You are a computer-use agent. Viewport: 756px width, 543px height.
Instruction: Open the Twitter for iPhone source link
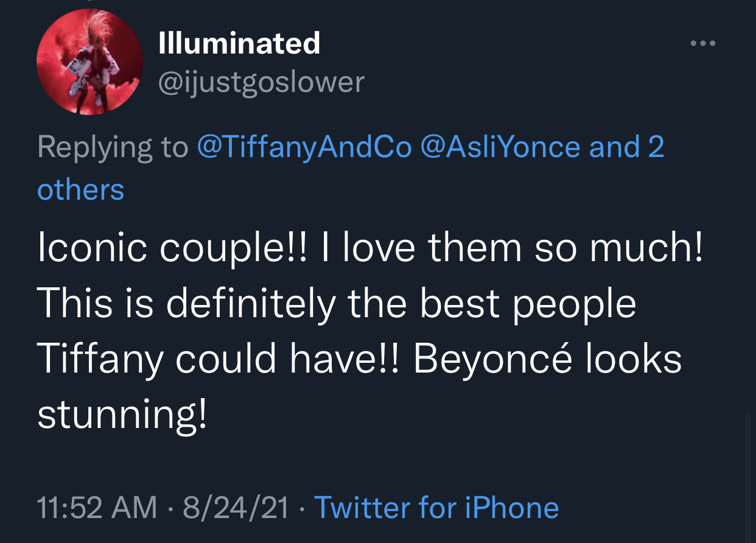click(x=436, y=508)
